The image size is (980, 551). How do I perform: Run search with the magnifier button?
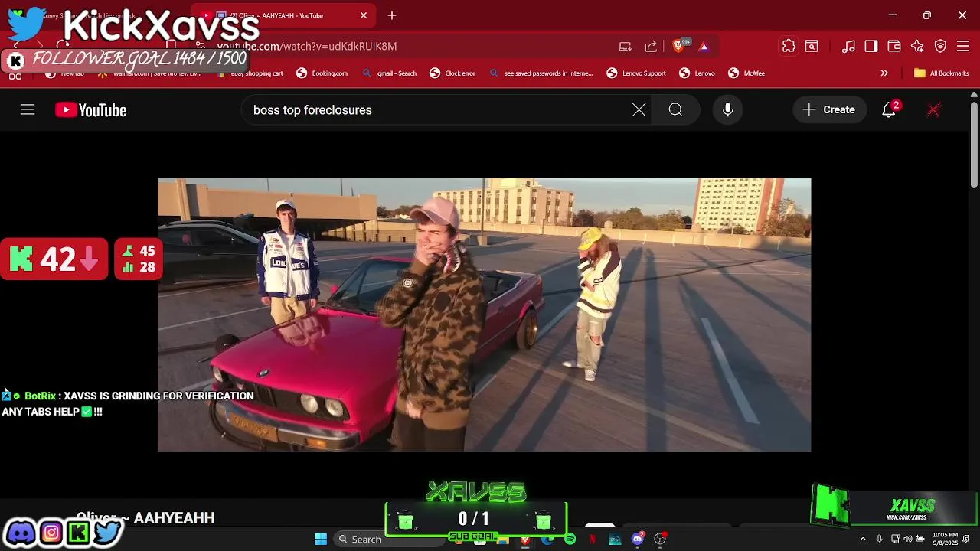[x=675, y=110]
